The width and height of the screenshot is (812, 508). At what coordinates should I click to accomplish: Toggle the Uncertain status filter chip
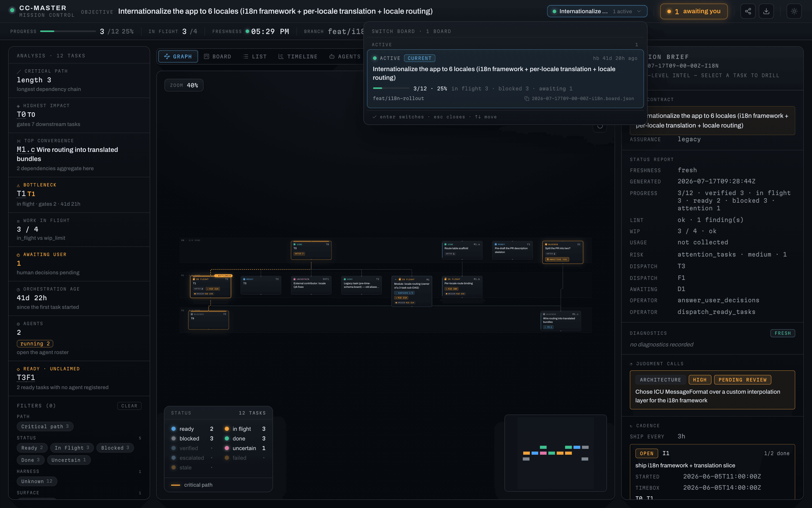point(69,460)
